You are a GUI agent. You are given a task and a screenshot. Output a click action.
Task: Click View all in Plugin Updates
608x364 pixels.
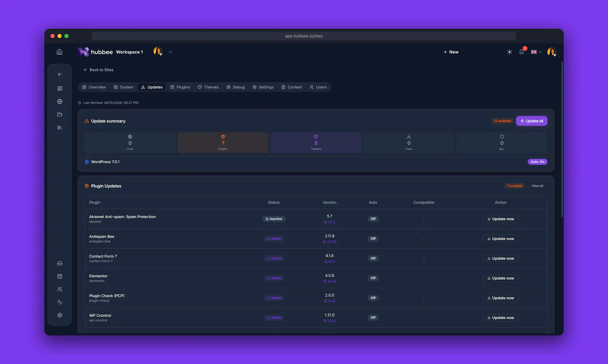pyautogui.click(x=537, y=186)
